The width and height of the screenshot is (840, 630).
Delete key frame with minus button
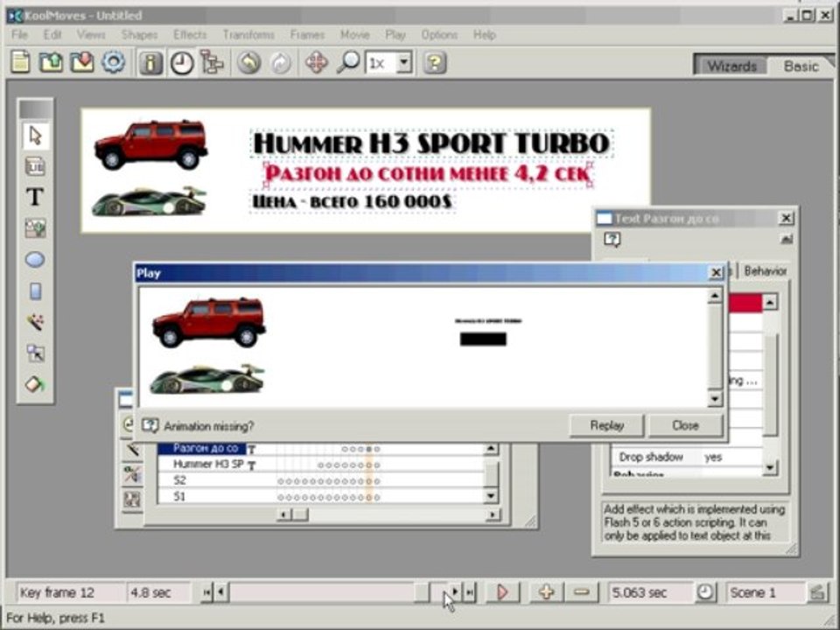click(582, 592)
